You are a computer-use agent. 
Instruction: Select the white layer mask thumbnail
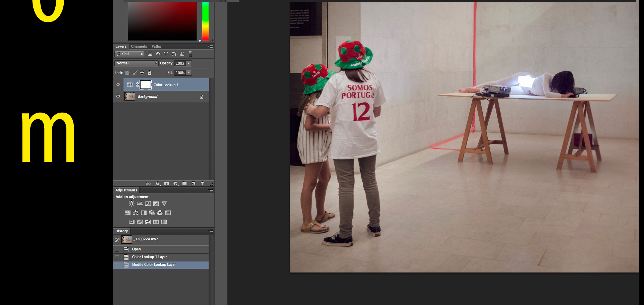point(145,85)
